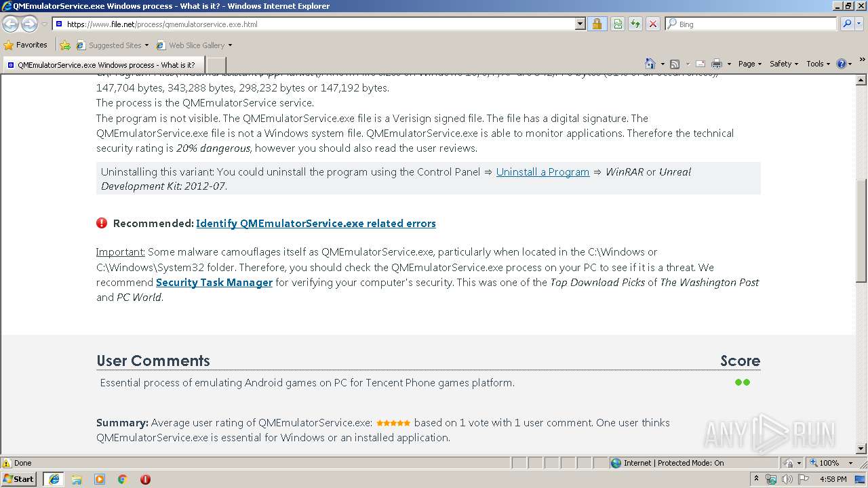This screenshot has width=868, height=488.
Task: Open the Favorites star button
Action: pyautogui.click(x=26, y=45)
